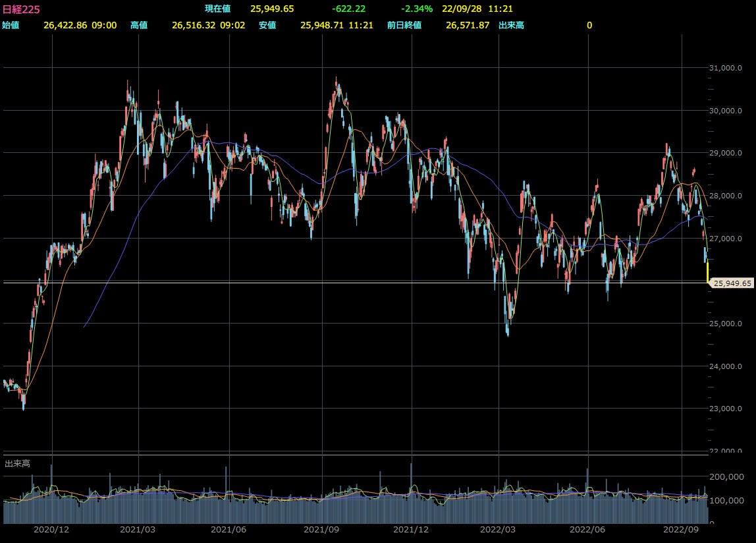The image size is (756, 543).
Task: Click the 2022/06 date axis label
Action: tap(587, 529)
